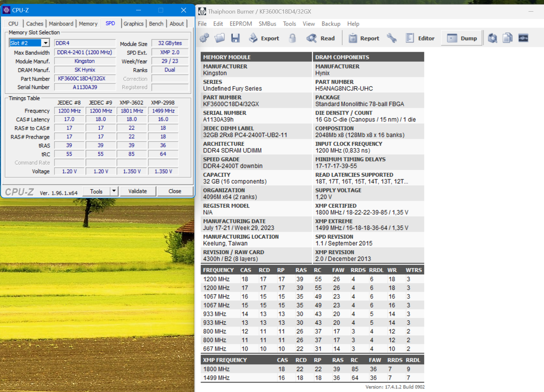
Task: Open a file with the folder icon
Action: coord(220,38)
